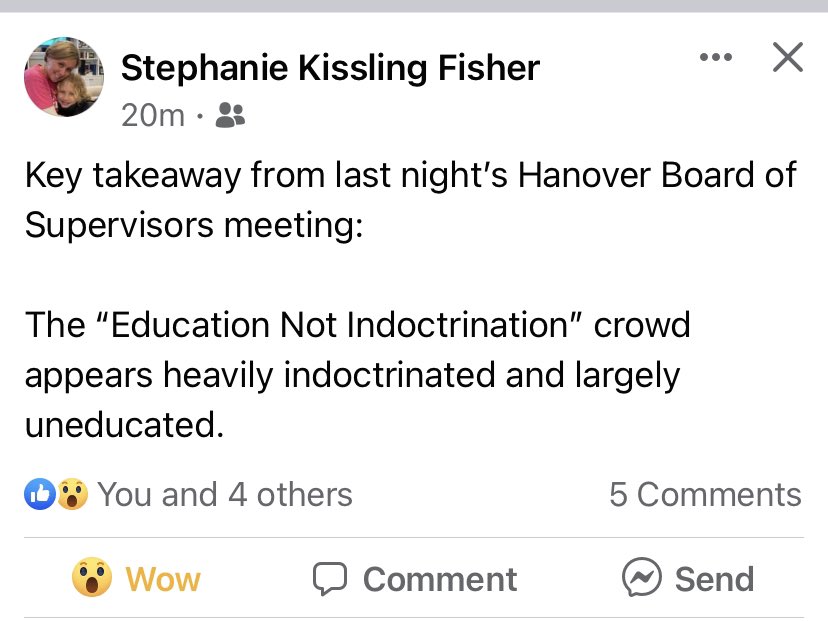The width and height of the screenshot is (828, 621).
Task: Click the Wow emoji in reactions summary
Action: pyautogui.click(x=72, y=494)
